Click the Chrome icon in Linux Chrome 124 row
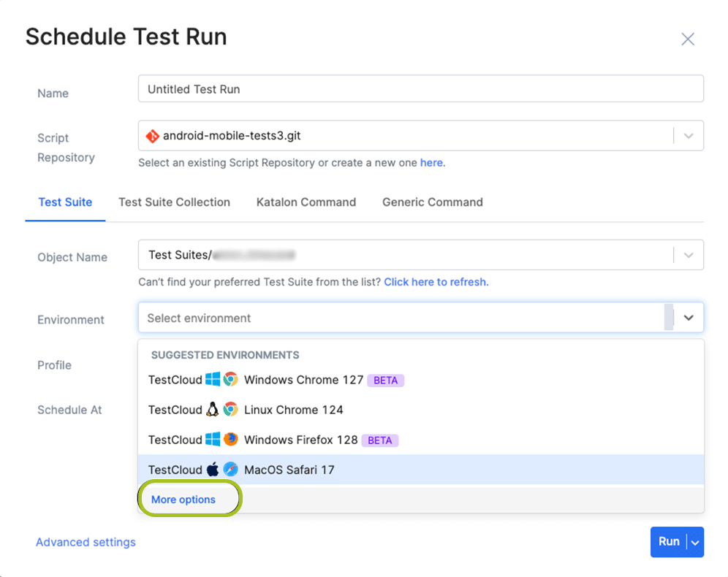Viewport: 728px width, 577px height. 231,410
